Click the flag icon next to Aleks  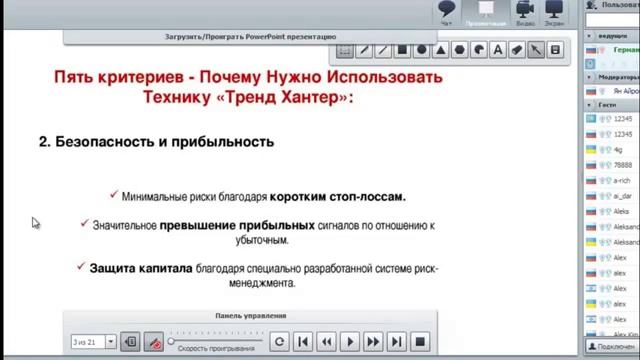(x=591, y=211)
